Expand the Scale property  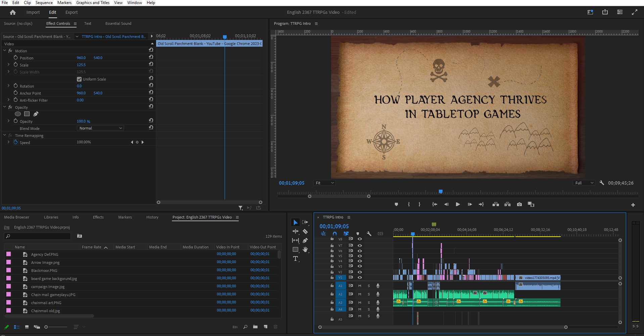click(x=9, y=65)
